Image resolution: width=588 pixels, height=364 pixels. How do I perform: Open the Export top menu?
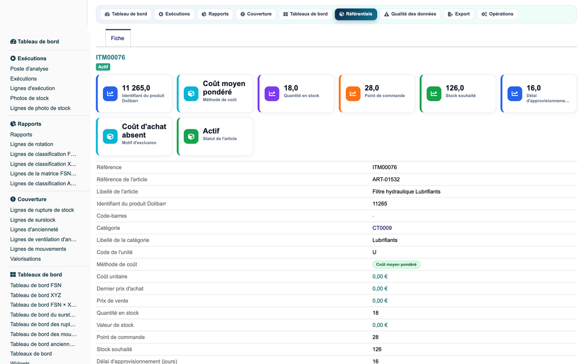click(x=459, y=14)
